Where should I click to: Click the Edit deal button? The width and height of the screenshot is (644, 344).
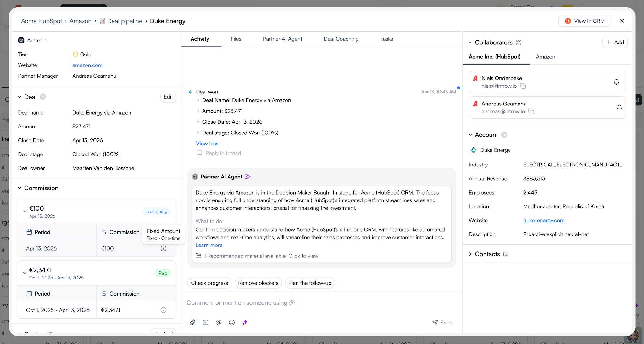click(168, 97)
